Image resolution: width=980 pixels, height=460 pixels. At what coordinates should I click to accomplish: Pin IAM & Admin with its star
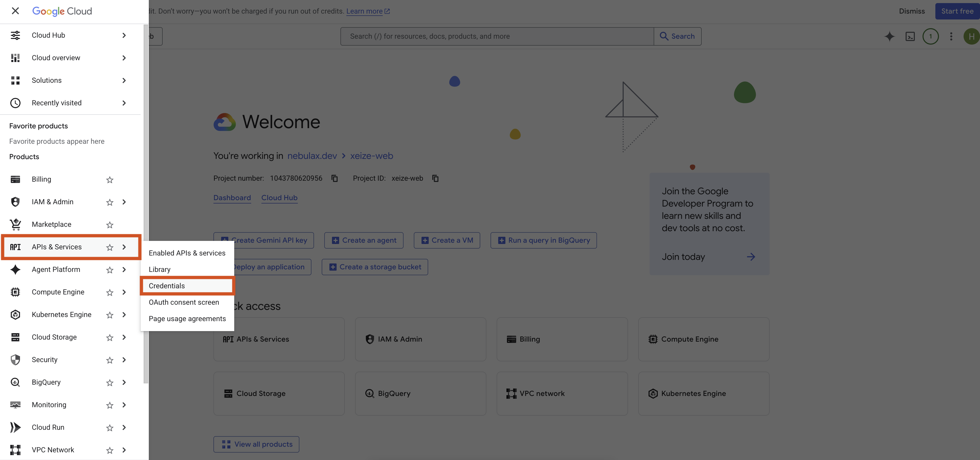[x=110, y=202]
